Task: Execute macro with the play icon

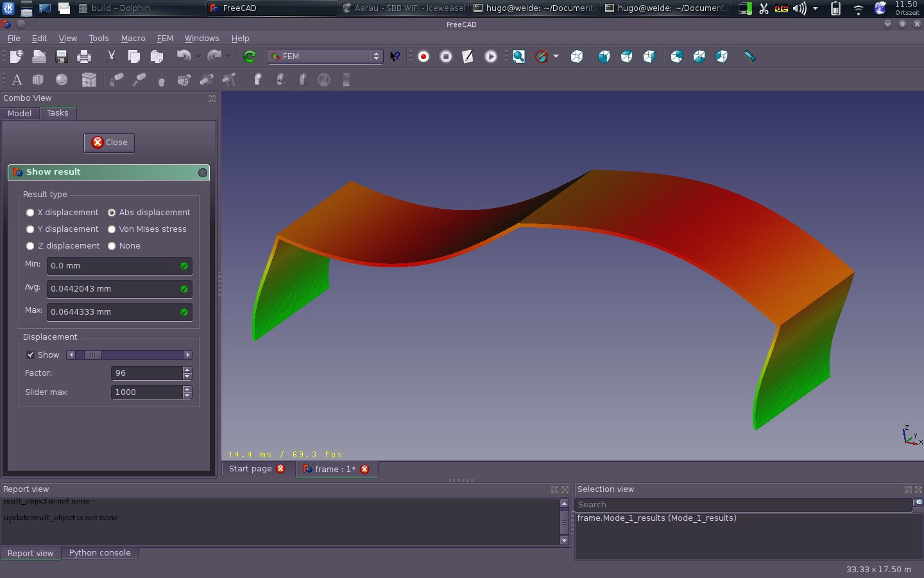Action: coord(491,57)
